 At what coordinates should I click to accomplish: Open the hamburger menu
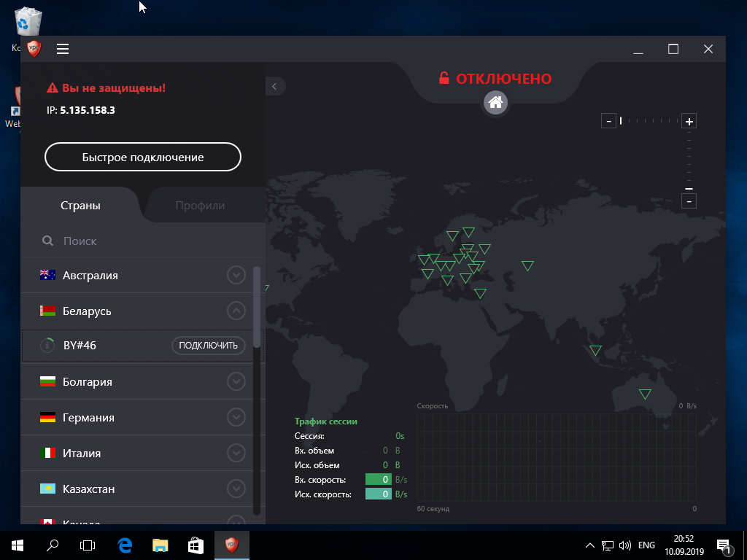[63, 49]
